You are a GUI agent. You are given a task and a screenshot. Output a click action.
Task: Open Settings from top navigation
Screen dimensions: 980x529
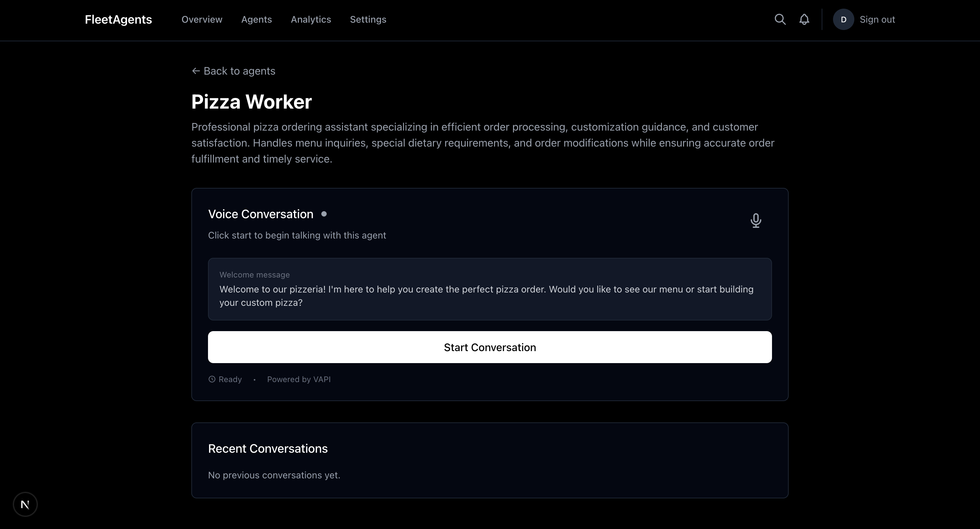coord(368,19)
